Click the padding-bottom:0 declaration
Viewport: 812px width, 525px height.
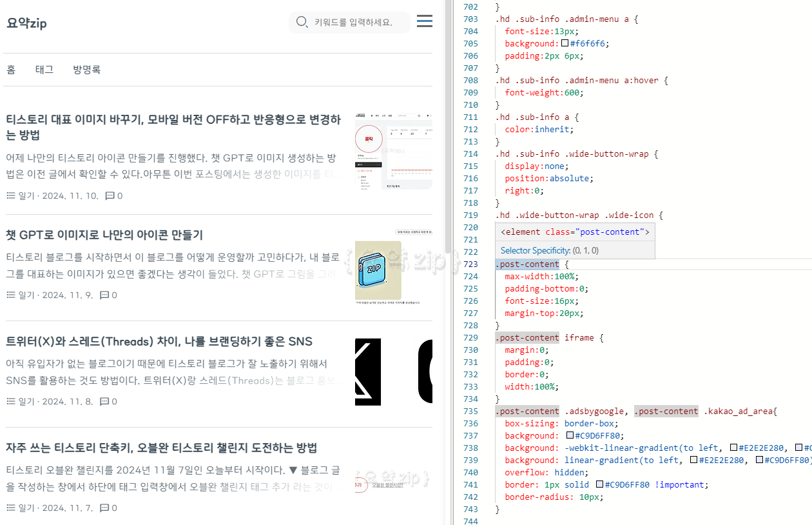[x=546, y=289]
